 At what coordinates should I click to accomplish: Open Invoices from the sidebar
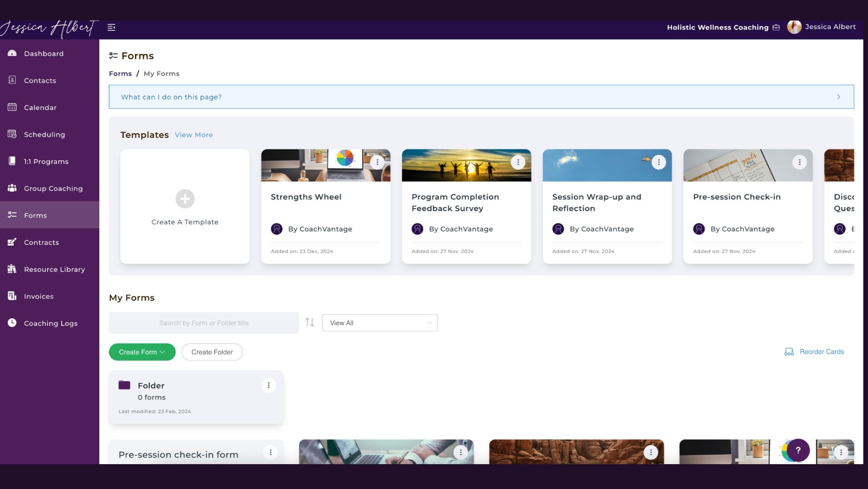pos(50,296)
